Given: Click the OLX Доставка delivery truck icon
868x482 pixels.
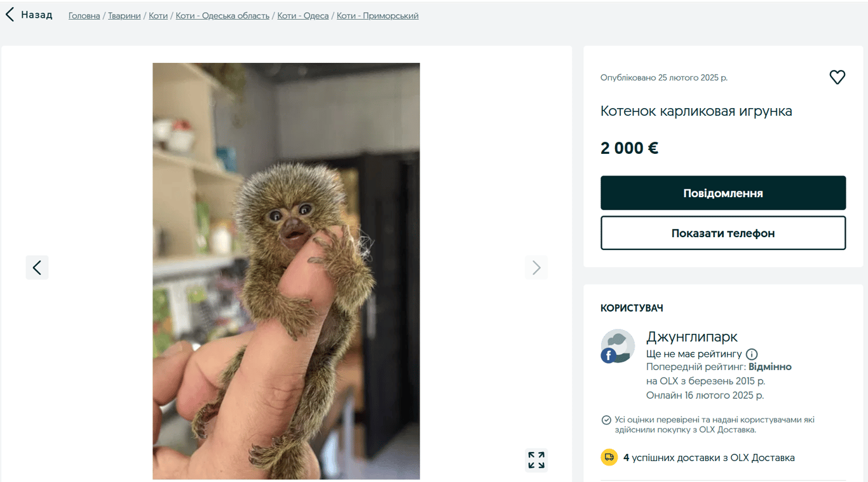Looking at the screenshot, I should (609, 457).
